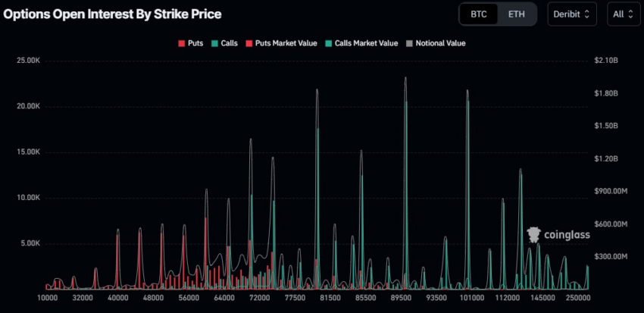Click the red Puts legend icon

click(x=181, y=43)
